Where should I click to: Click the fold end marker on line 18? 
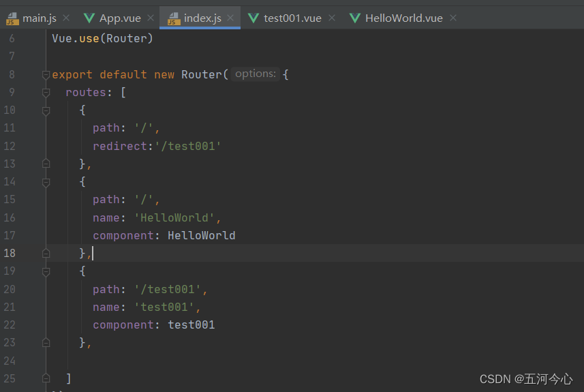[46, 253]
